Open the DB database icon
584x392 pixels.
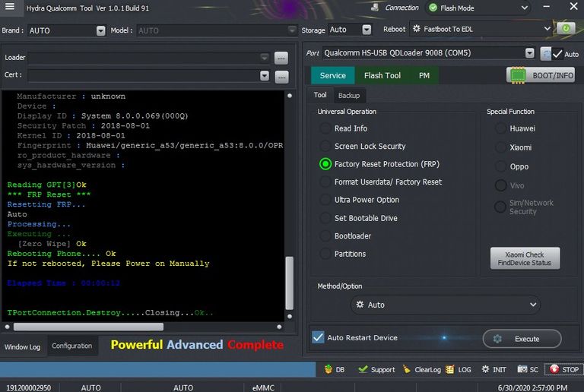pos(328,369)
